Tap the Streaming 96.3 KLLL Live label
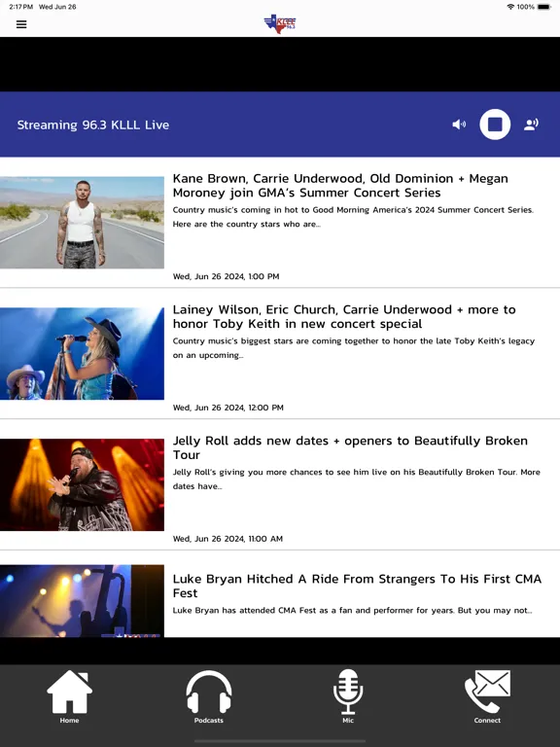 pos(93,124)
